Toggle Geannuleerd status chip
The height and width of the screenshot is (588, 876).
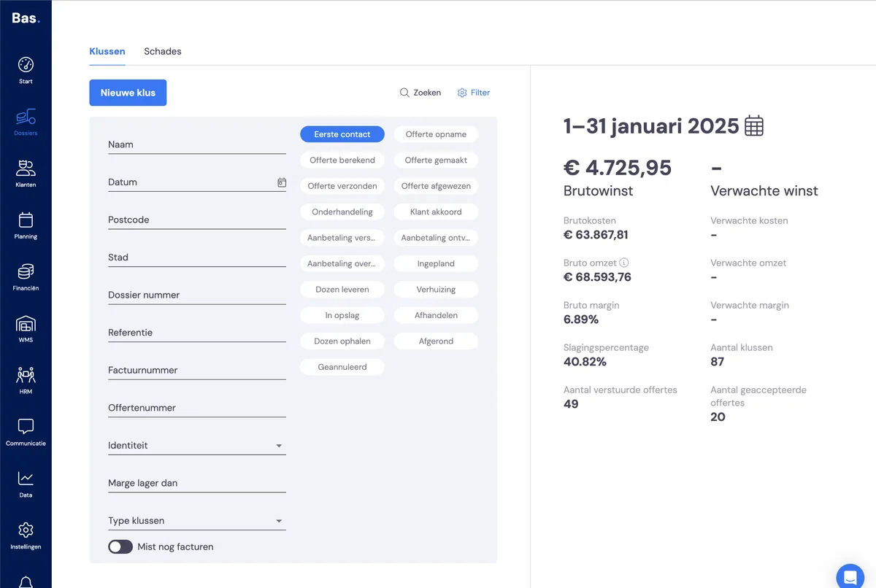pyautogui.click(x=342, y=367)
